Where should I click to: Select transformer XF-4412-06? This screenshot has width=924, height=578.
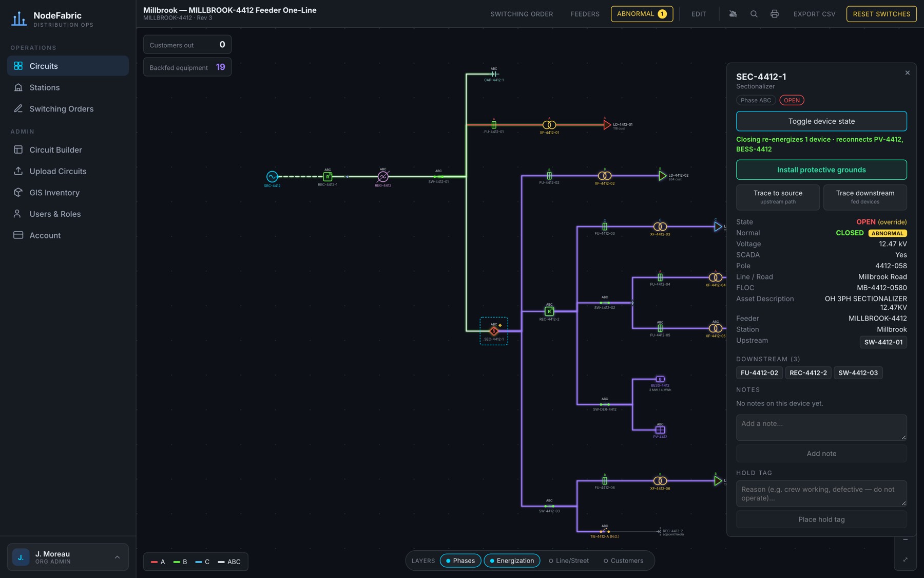coord(660,480)
